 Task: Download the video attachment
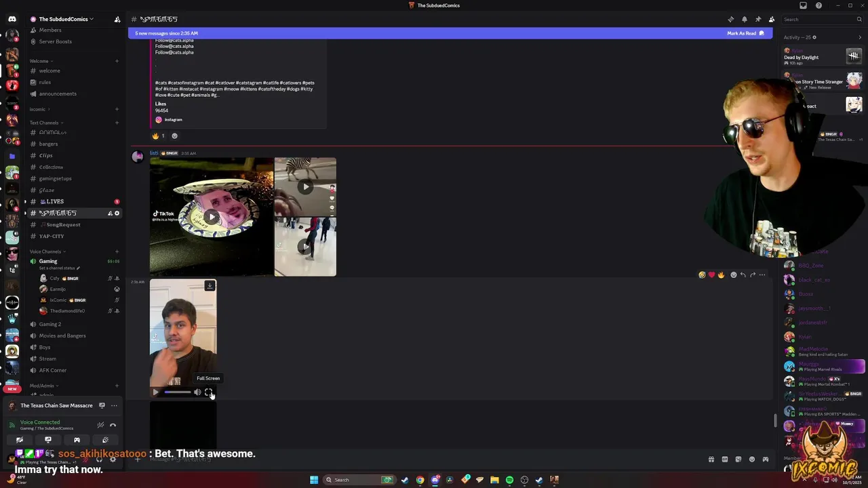[210, 286]
